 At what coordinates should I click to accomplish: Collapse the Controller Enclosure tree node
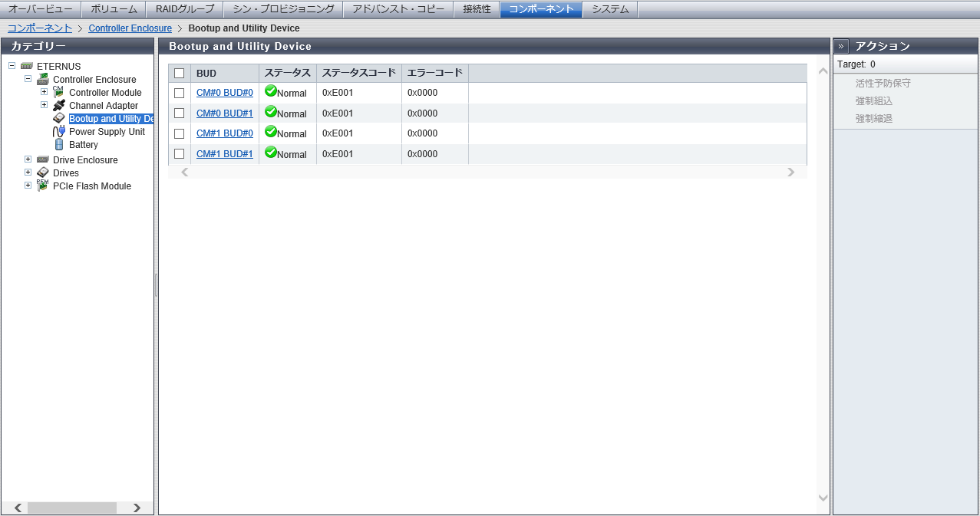click(28, 79)
